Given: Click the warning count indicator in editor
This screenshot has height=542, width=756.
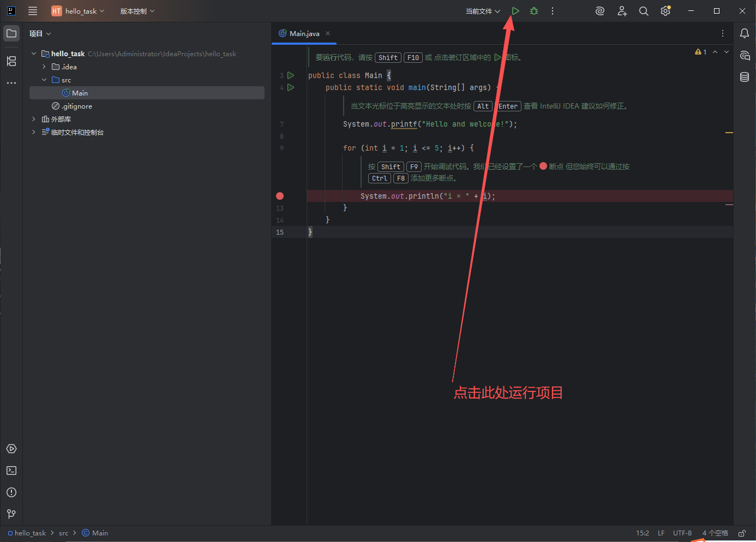Looking at the screenshot, I should pos(701,52).
